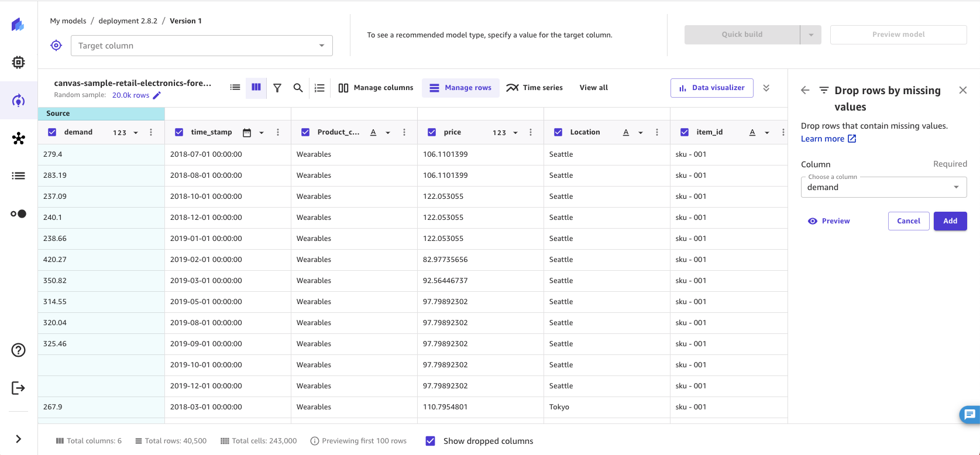
Task: Open the Manage rows menu
Action: [x=460, y=88]
